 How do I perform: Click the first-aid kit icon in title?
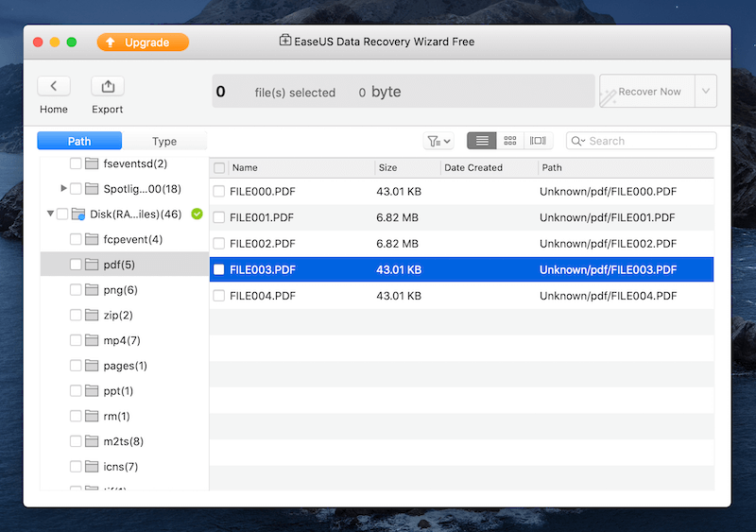[x=285, y=41]
